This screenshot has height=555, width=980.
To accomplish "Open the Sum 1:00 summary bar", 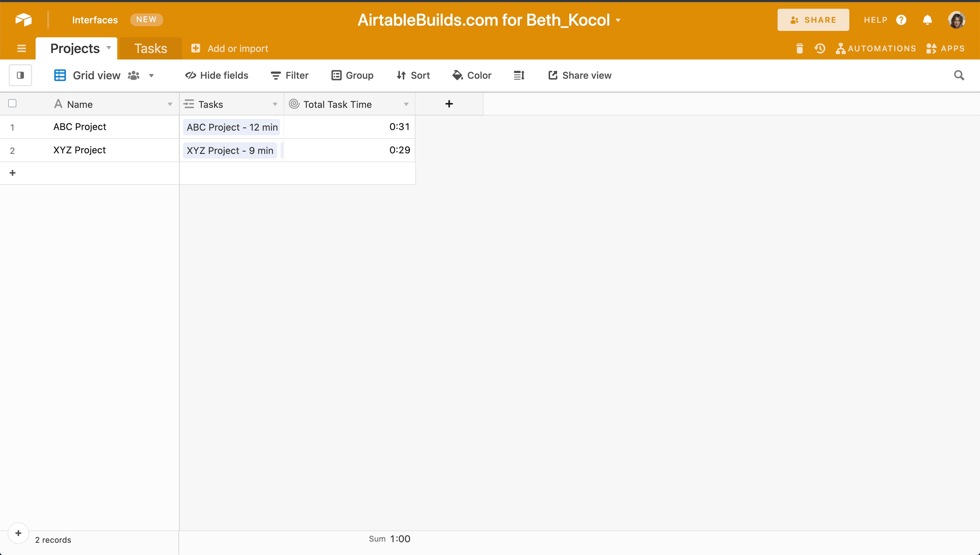I will click(389, 539).
